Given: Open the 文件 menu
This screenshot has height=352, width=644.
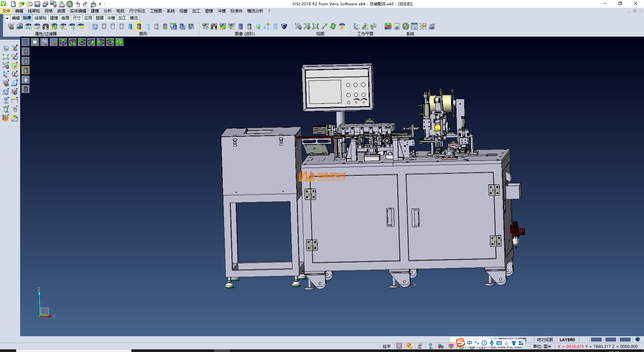Looking at the screenshot, I should (6, 11).
